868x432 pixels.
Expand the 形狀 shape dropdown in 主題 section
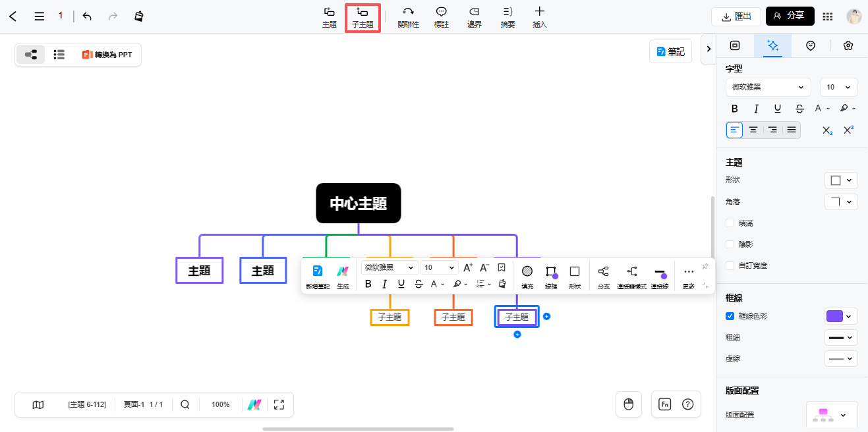click(x=840, y=180)
